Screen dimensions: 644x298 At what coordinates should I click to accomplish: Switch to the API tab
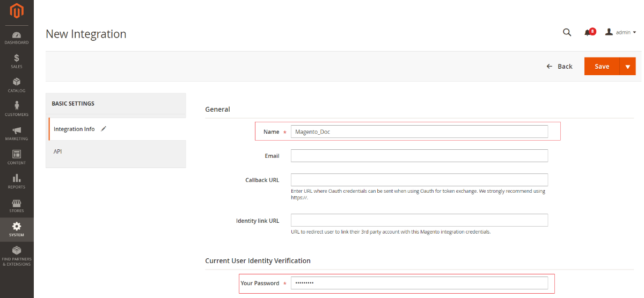point(58,152)
